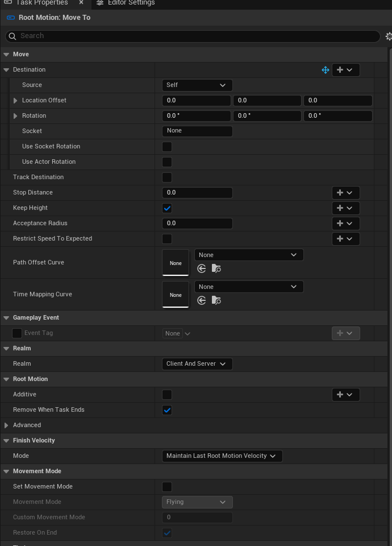Click Location Offset Y value field
392x546 pixels.
click(267, 101)
